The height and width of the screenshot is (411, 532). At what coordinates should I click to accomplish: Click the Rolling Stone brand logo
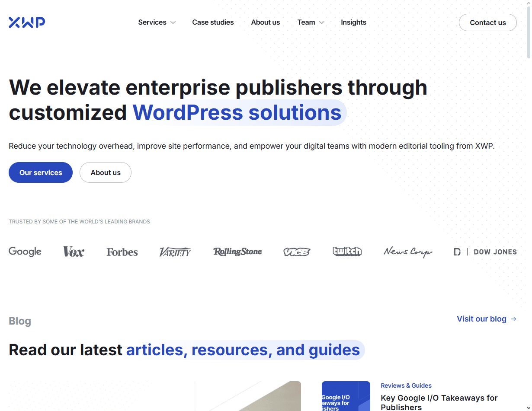point(237,252)
